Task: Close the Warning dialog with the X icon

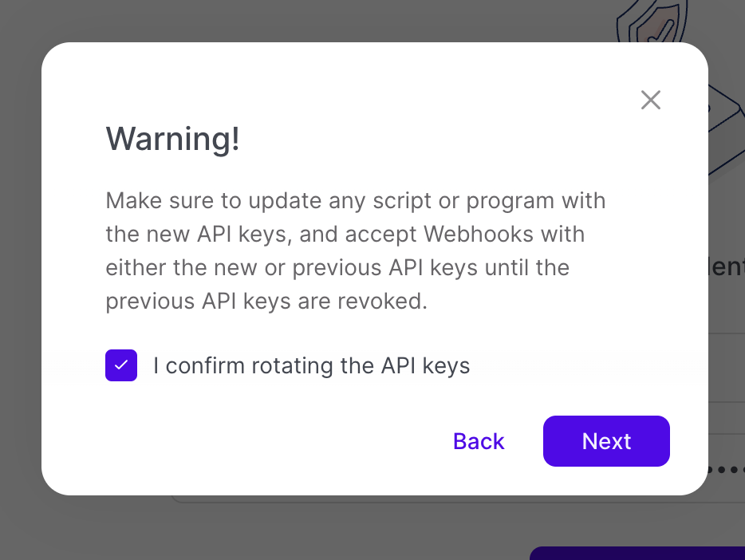Action: click(x=651, y=100)
